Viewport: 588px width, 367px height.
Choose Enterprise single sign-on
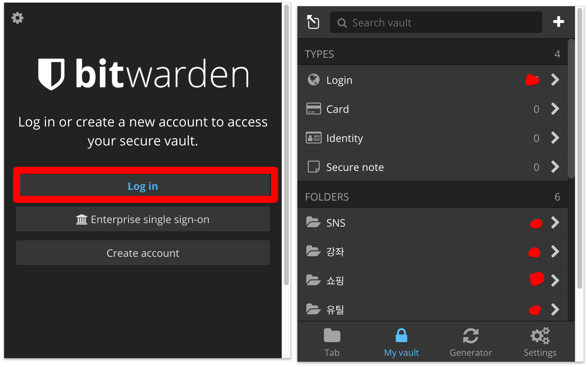click(143, 219)
